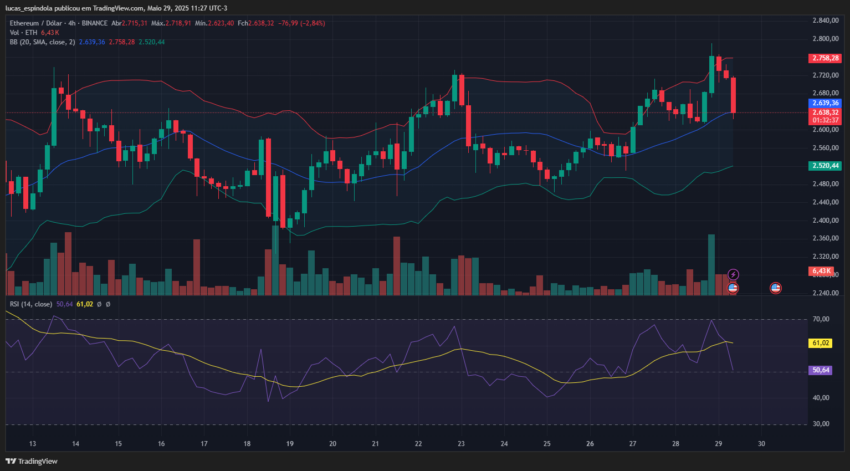The image size is (850, 471).
Task: Click the date label 22 on time axis
Action: tap(418, 443)
